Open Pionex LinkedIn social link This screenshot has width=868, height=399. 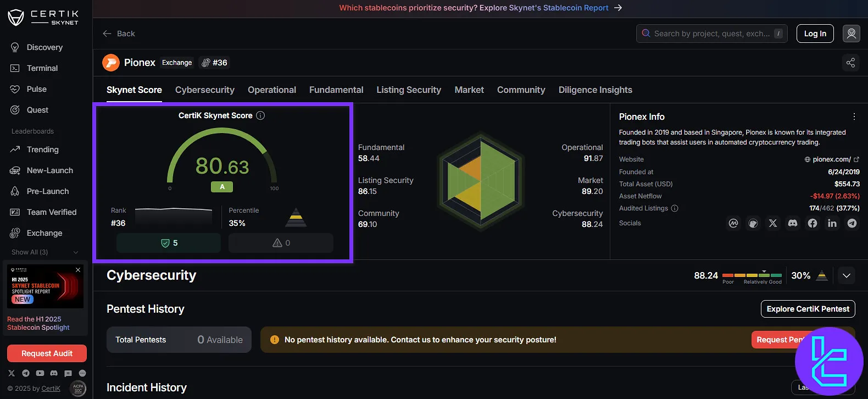832,223
